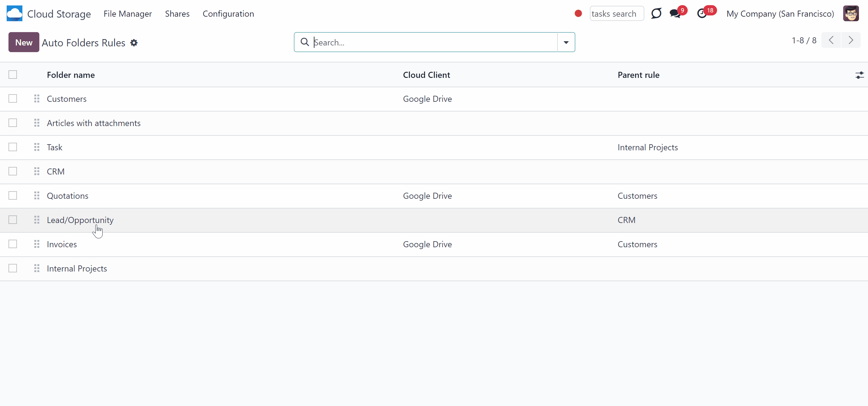Image resolution: width=868 pixels, height=406 pixels.
Task: Open the Shares menu
Action: pyautogui.click(x=177, y=14)
